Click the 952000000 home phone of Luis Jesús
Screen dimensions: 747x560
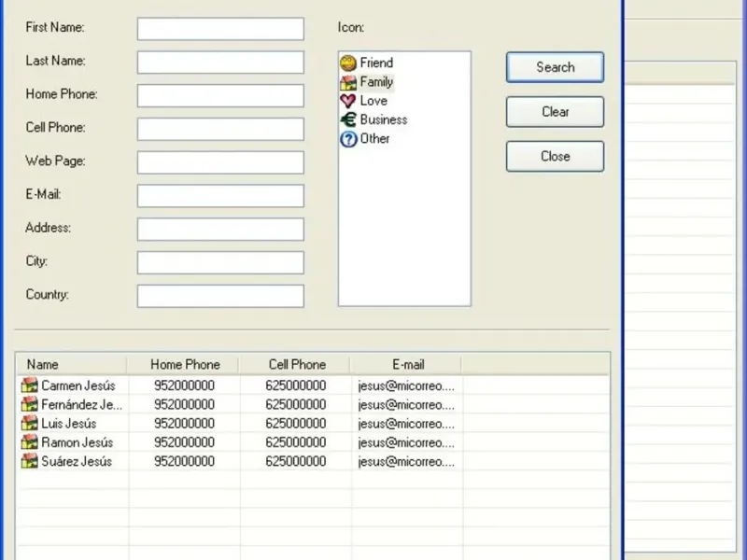coord(184,424)
